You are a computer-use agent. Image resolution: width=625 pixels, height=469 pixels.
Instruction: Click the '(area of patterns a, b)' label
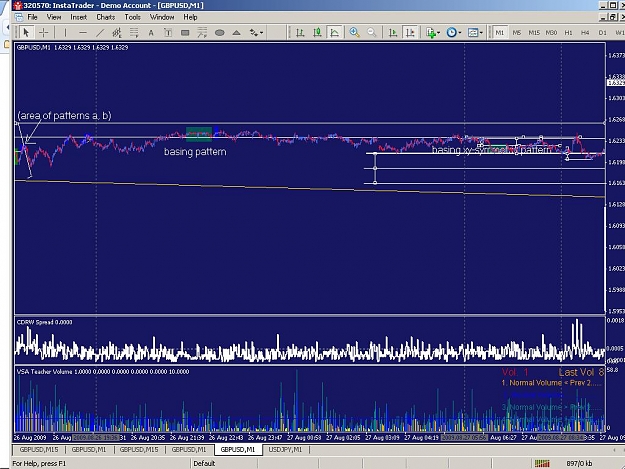tap(64, 116)
